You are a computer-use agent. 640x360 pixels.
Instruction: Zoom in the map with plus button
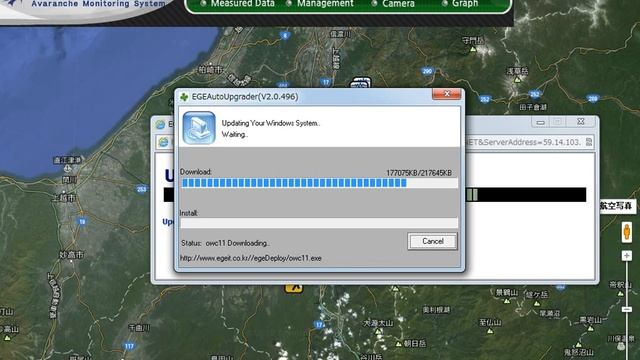click(627, 256)
